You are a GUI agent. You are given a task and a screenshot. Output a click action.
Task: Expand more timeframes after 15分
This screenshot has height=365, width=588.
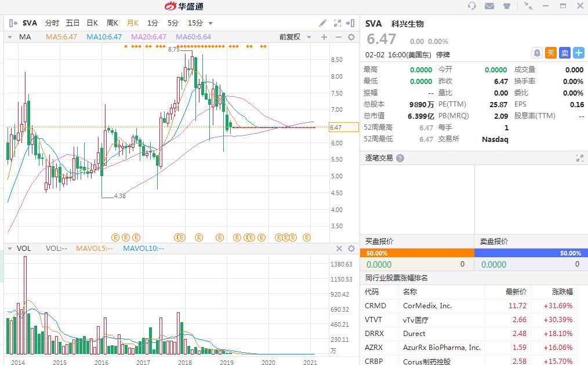[210, 24]
